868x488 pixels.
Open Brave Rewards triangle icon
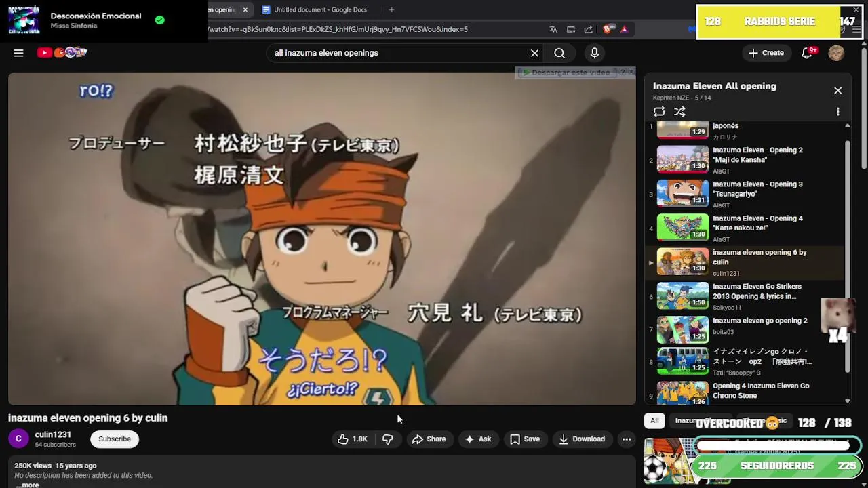(x=624, y=29)
